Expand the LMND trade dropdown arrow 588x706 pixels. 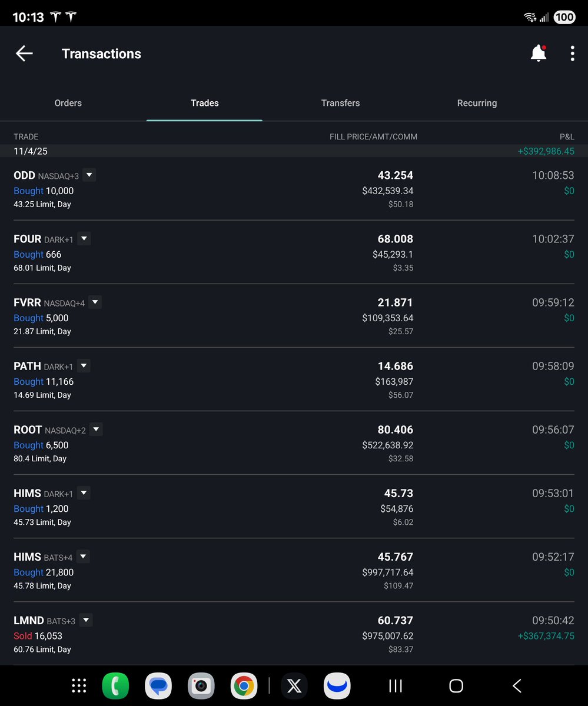[86, 620]
